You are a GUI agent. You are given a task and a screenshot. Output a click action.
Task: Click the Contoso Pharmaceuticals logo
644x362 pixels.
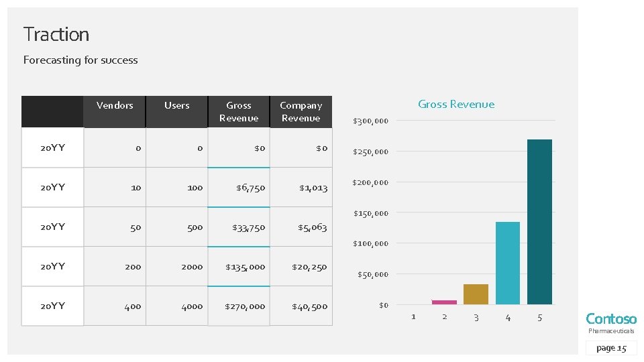click(610, 322)
